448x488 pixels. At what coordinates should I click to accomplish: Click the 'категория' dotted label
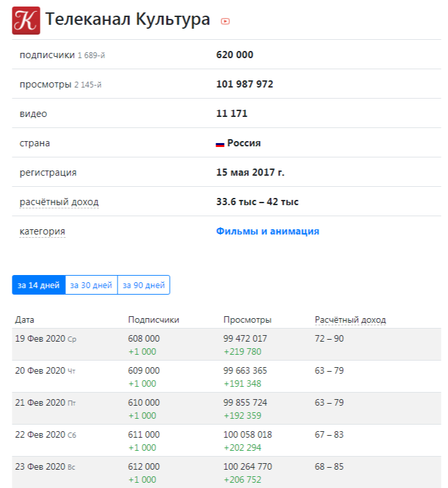42,231
